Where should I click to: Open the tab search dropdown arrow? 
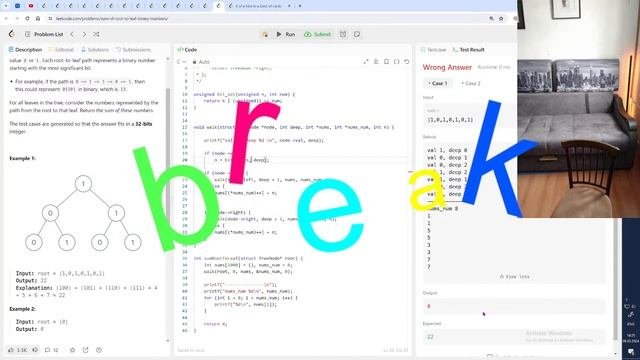(x=6, y=6)
